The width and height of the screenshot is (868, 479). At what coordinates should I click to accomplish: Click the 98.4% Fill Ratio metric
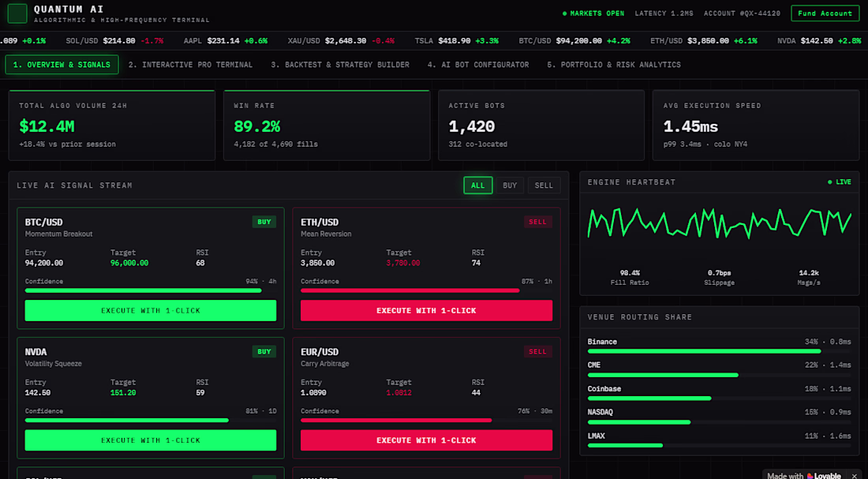(x=630, y=278)
